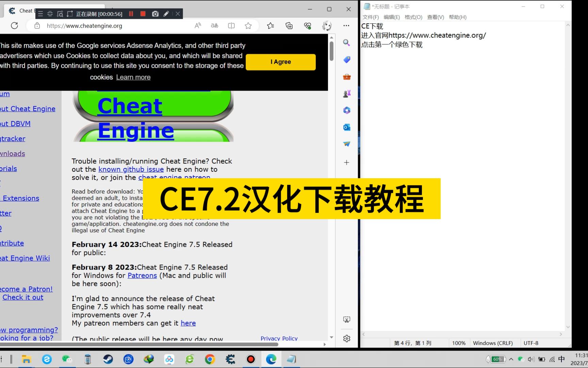Open the known github issue link
Screen dimensions: 588x368
[x=131, y=169]
